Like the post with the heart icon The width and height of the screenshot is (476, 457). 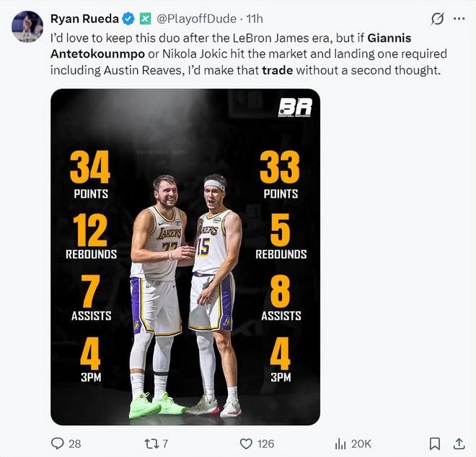[x=246, y=443]
